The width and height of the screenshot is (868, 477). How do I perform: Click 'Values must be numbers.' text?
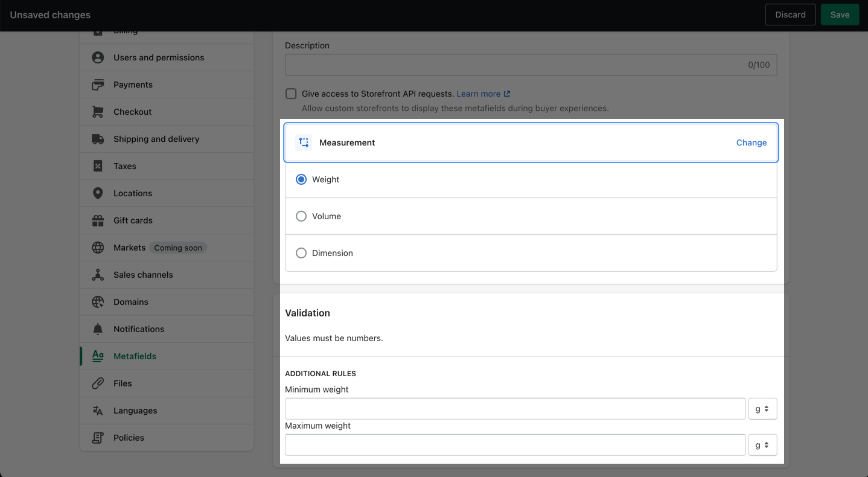click(334, 338)
